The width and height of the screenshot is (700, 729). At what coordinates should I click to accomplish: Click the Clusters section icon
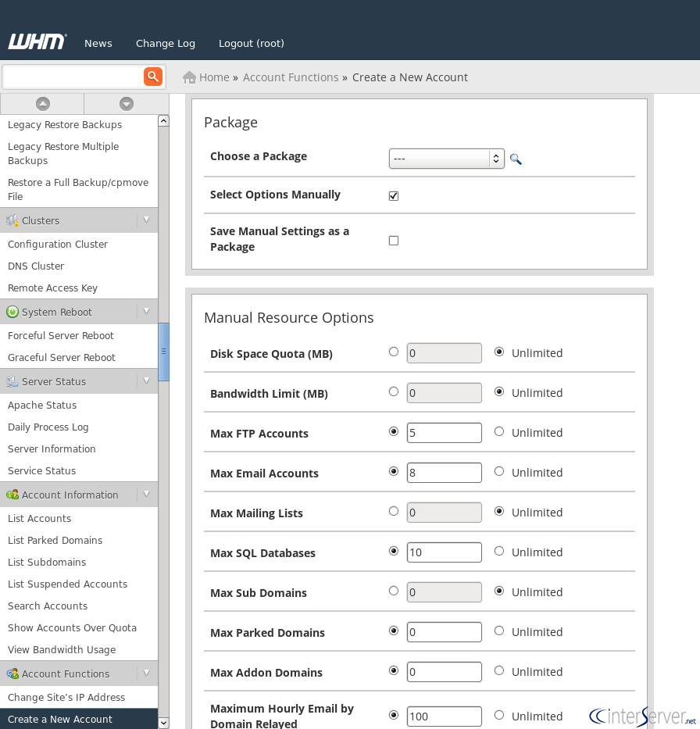coord(12,220)
